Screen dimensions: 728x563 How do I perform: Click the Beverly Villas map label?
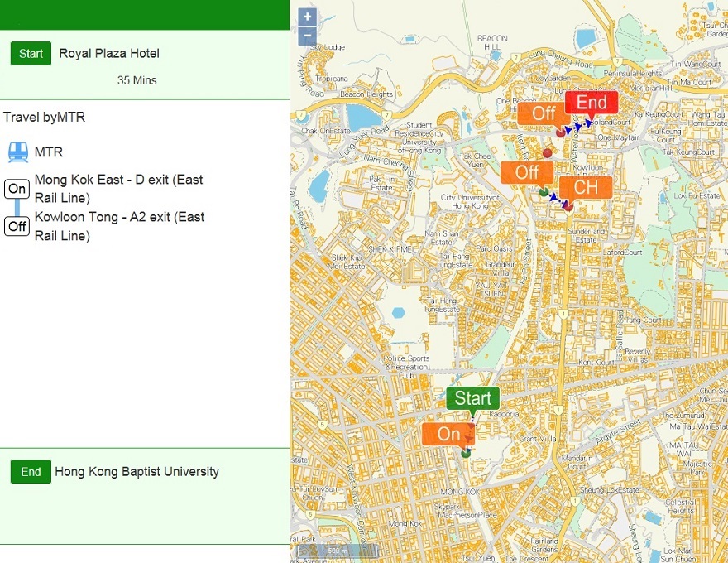pyautogui.click(x=637, y=355)
